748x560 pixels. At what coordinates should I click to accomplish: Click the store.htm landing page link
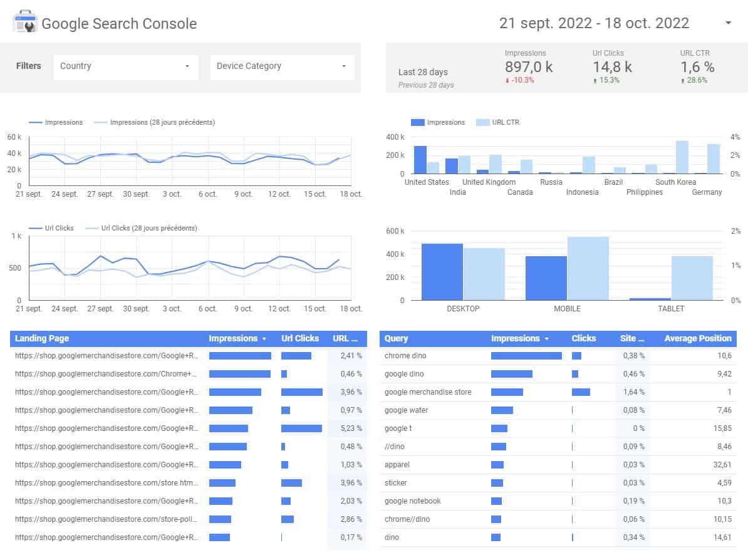tap(105, 483)
